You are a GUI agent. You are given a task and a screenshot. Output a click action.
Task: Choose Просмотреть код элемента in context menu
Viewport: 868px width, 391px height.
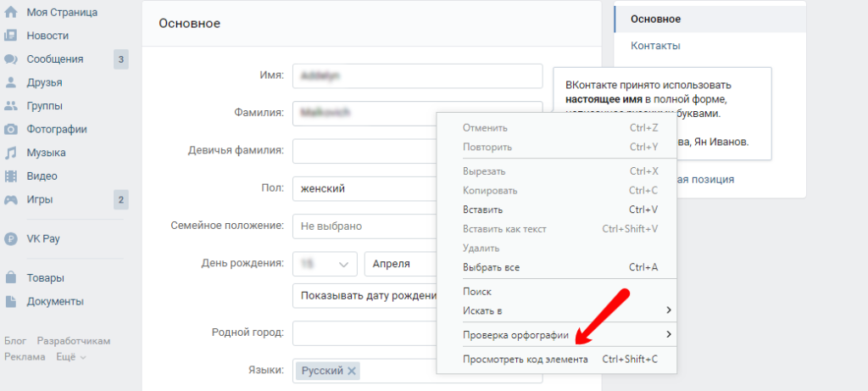[525, 360]
